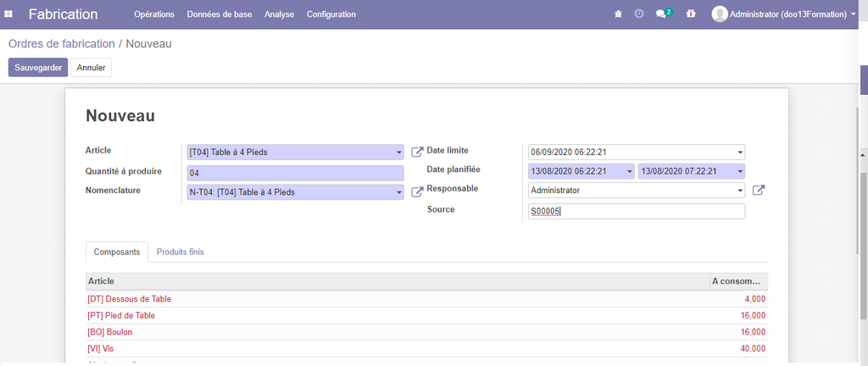Open the Configuration menu
Screen dimensions: 868x366
[331, 14]
